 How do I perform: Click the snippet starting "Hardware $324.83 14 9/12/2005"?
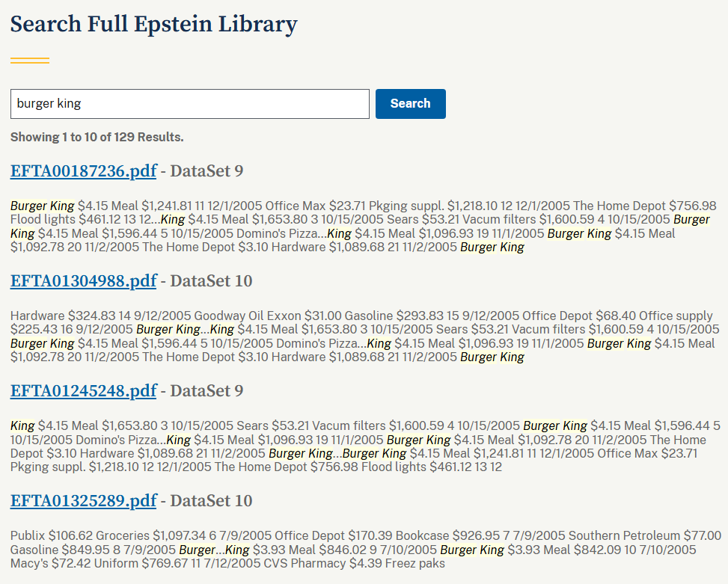[365, 336]
